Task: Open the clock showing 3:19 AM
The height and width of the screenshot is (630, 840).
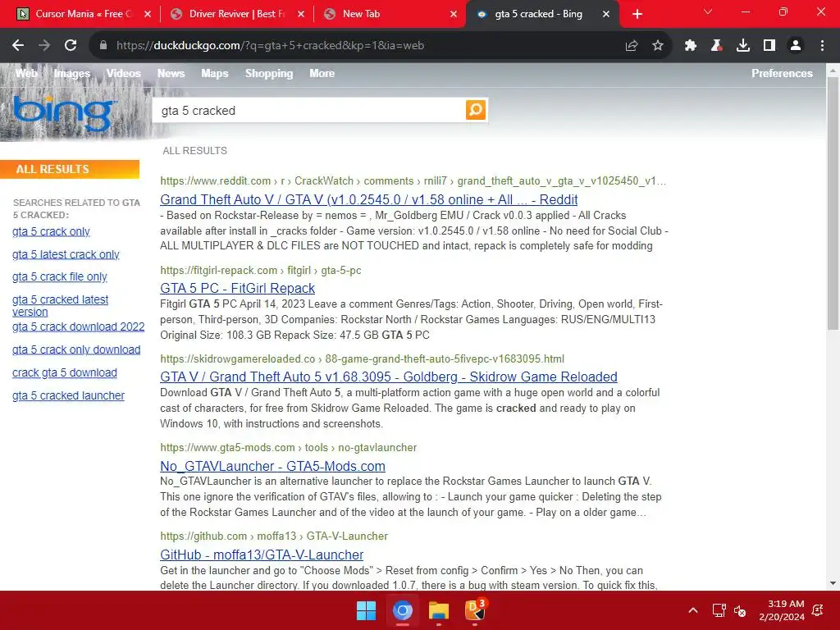Action: click(x=782, y=610)
